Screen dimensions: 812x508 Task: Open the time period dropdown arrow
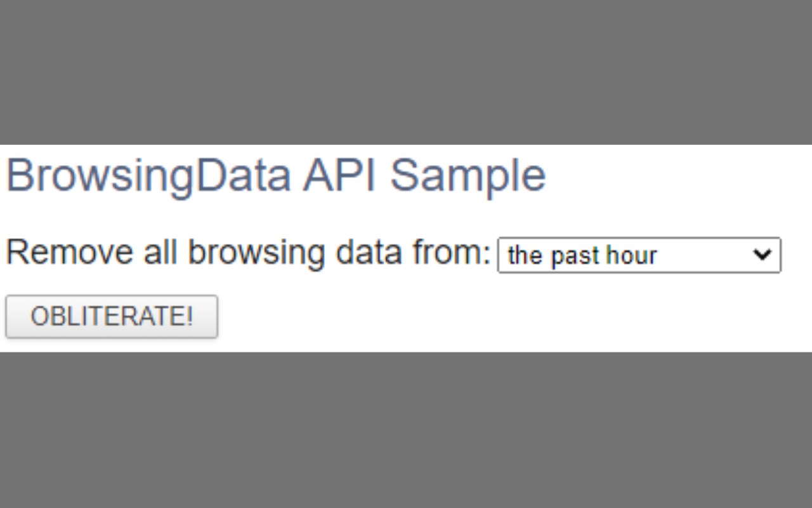761,255
